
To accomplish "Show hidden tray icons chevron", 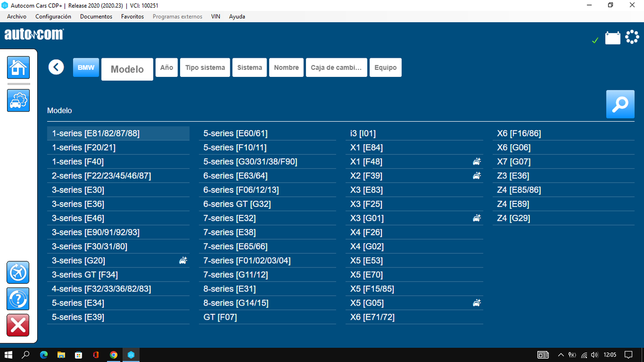I will [x=561, y=355].
